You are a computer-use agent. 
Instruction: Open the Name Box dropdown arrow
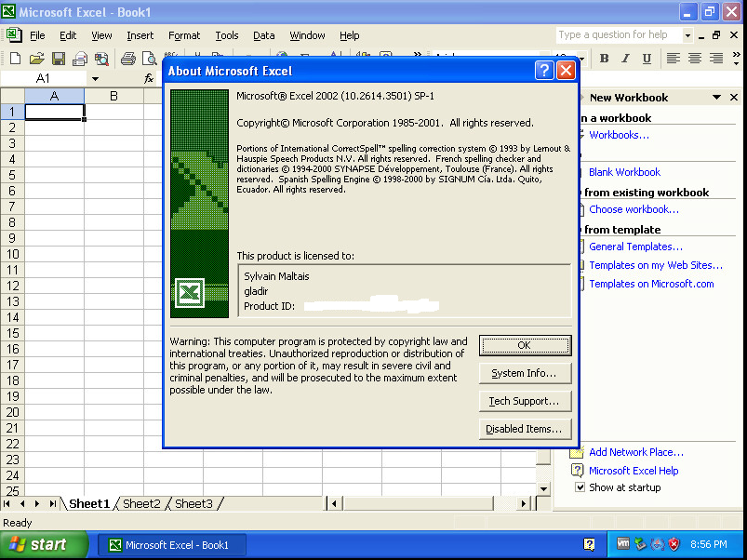tap(95, 78)
